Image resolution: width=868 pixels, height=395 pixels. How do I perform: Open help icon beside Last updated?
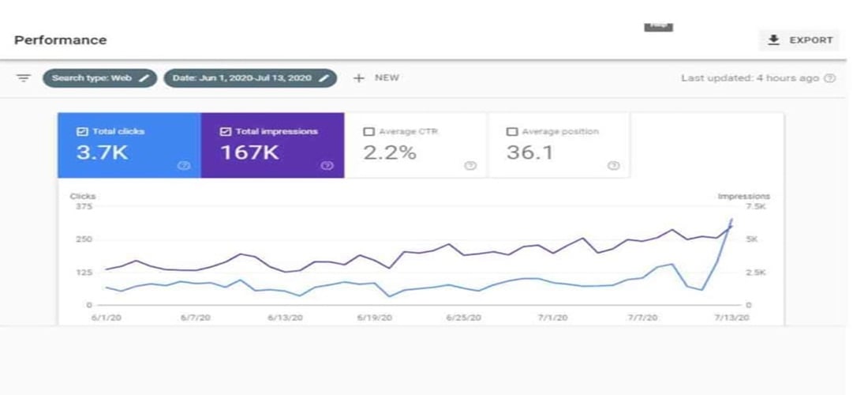pyautogui.click(x=830, y=78)
